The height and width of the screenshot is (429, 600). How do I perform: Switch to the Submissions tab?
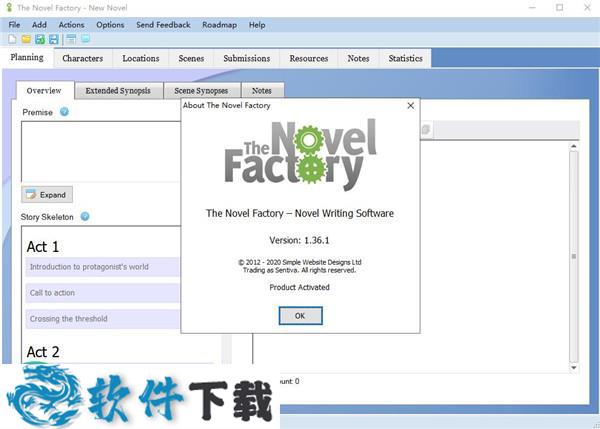tap(247, 59)
